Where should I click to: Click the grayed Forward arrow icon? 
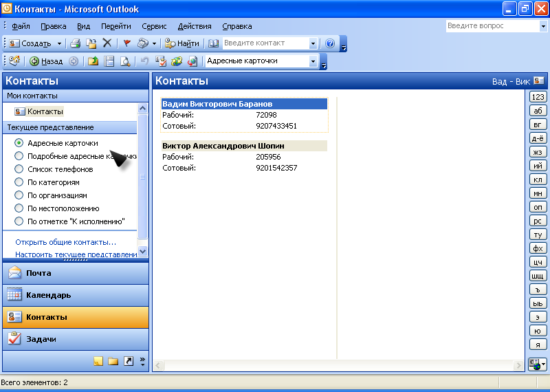pyautogui.click(x=74, y=61)
